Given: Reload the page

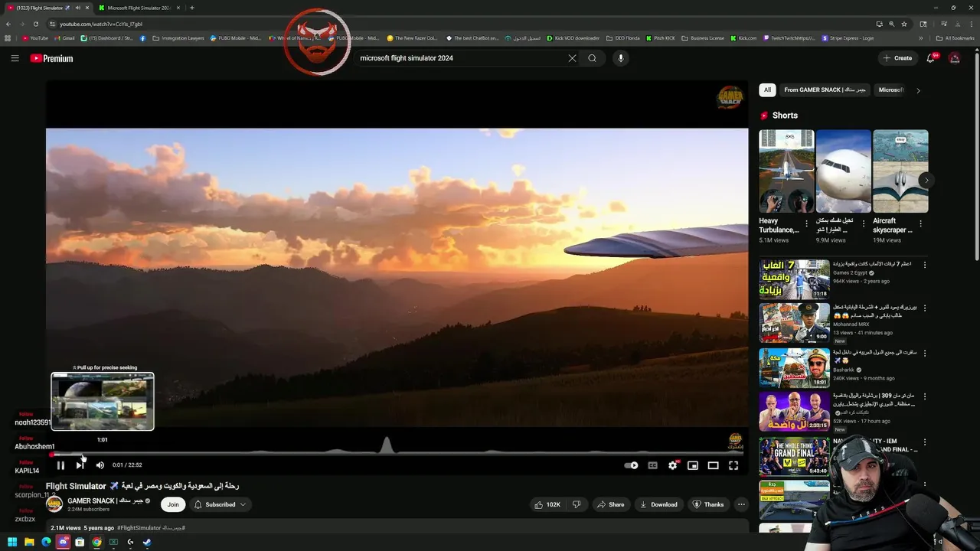Looking at the screenshot, I should tap(35, 24).
